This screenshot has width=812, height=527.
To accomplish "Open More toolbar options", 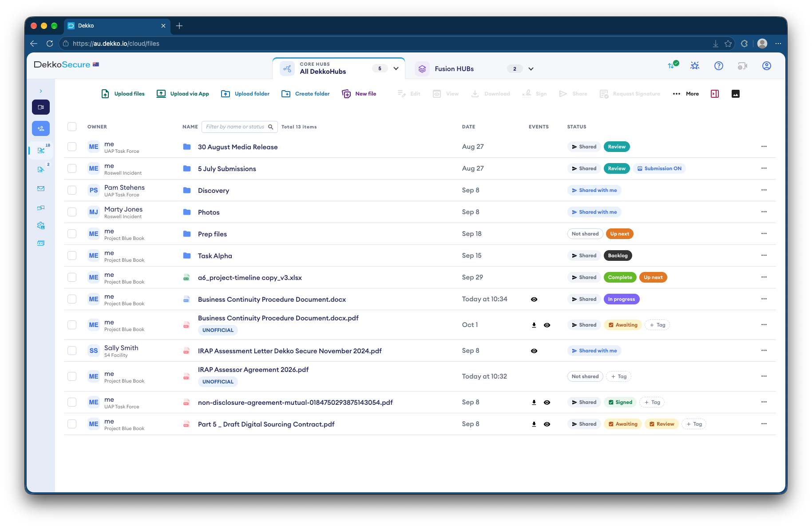I will 686,94.
